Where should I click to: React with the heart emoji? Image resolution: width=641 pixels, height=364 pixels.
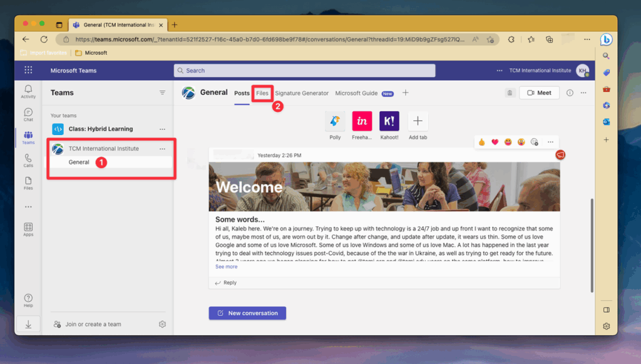[x=495, y=142]
